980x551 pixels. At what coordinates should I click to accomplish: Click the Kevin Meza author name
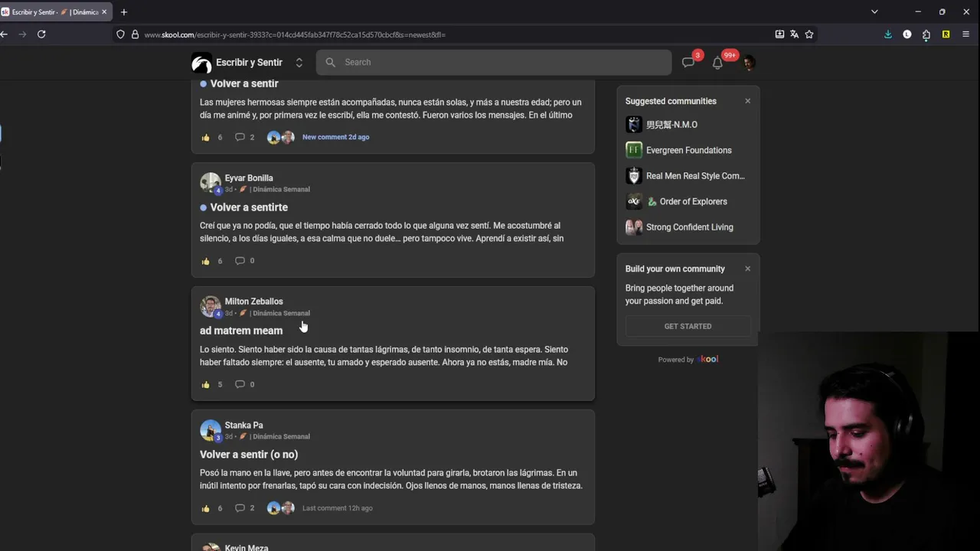tap(247, 548)
